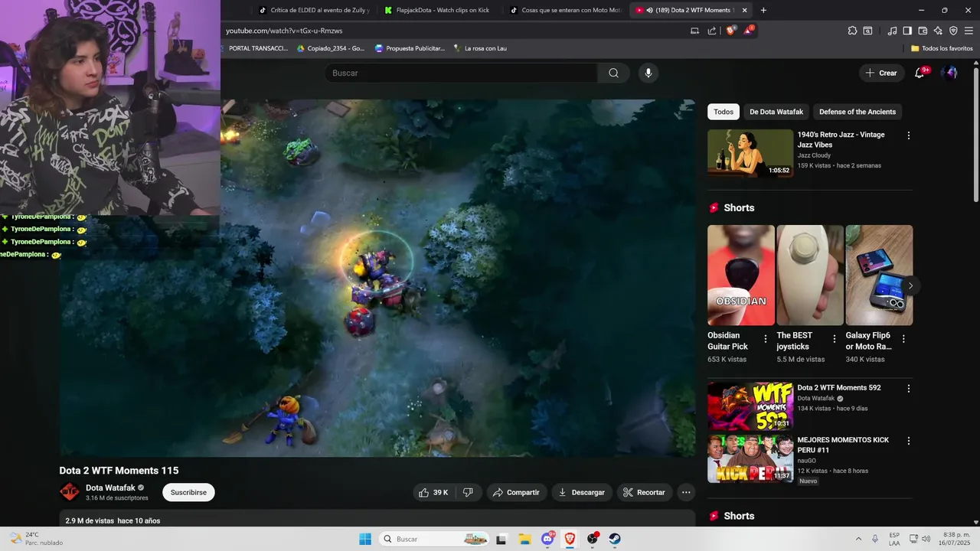Image resolution: width=980 pixels, height=551 pixels.
Task: Open the Brave VPN shield icon
Action: [x=953, y=31]
